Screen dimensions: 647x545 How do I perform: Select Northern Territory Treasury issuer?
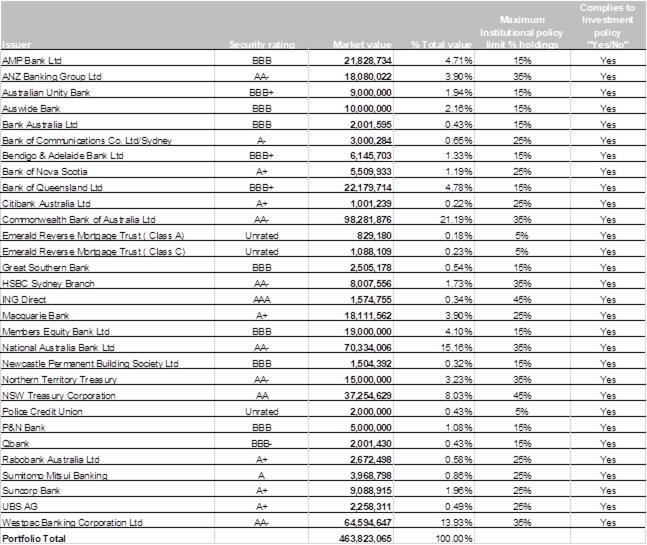[59, 380]
